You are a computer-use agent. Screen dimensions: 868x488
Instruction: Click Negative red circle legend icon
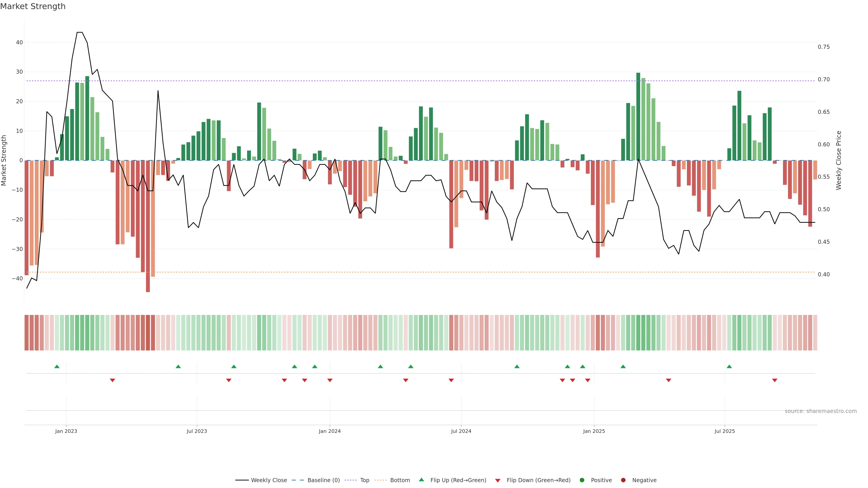[x=623, y=480]
